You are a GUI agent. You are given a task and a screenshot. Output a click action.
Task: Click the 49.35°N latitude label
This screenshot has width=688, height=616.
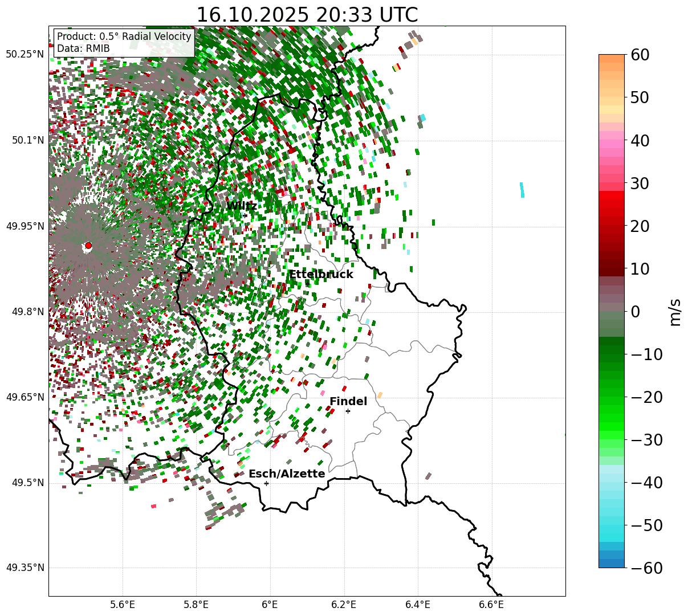(25, 568)
